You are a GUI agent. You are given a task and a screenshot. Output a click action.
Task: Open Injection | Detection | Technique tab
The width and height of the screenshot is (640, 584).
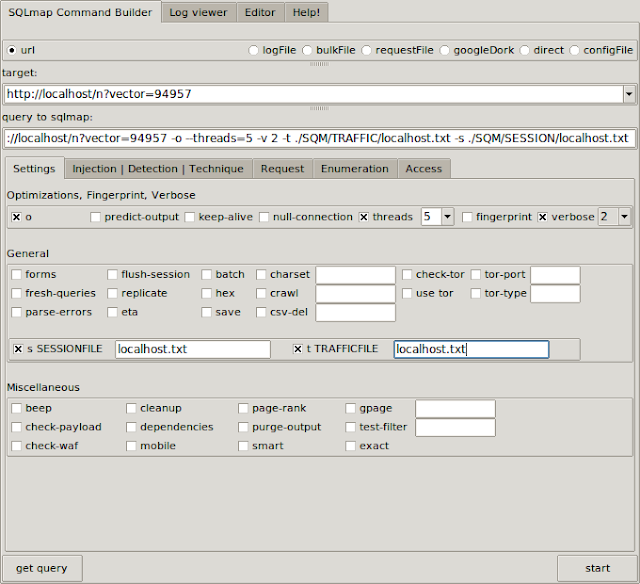point(158,169)
